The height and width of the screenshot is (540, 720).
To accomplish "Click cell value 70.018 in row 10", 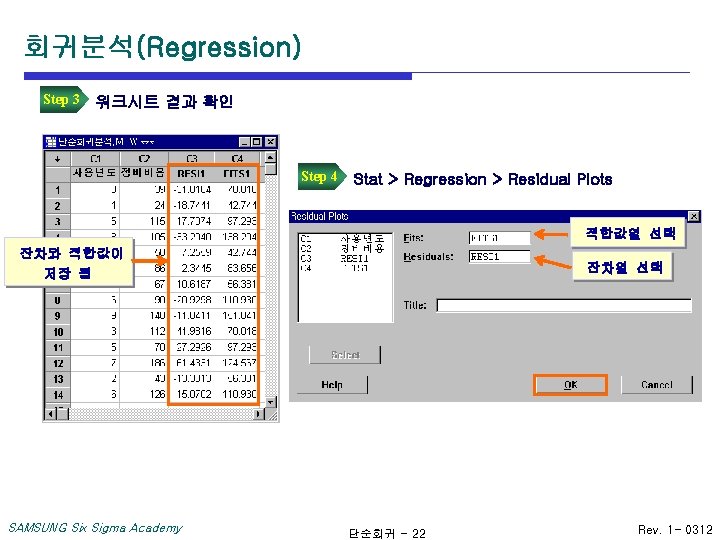I will click(x=237, y=332).
